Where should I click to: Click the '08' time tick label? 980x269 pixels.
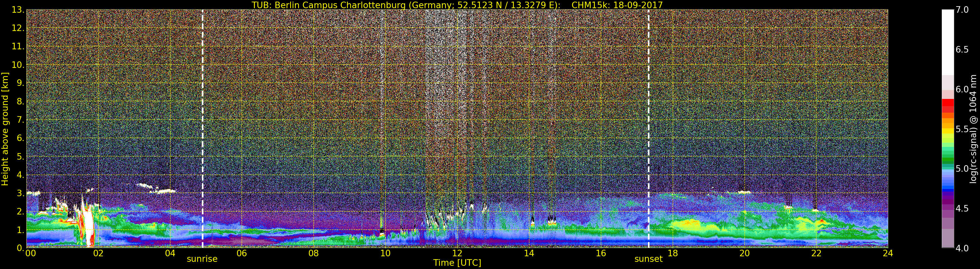point(313,253)
